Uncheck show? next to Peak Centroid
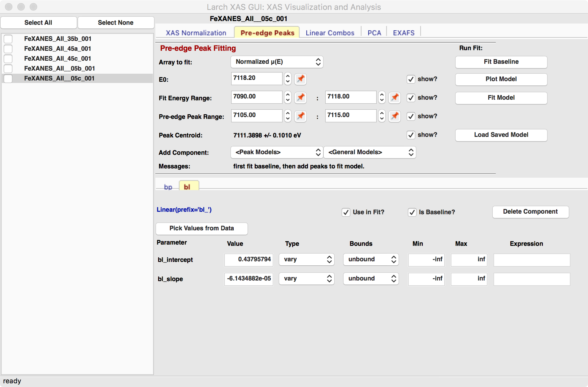Screen dimensions: 588x387 [411, 135]
